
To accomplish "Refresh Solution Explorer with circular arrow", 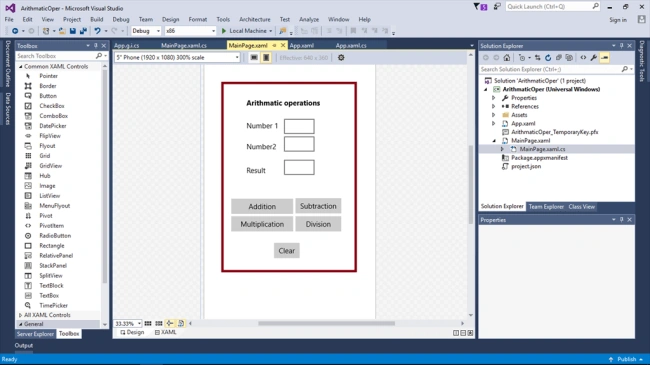I will [x=548, y=58].
